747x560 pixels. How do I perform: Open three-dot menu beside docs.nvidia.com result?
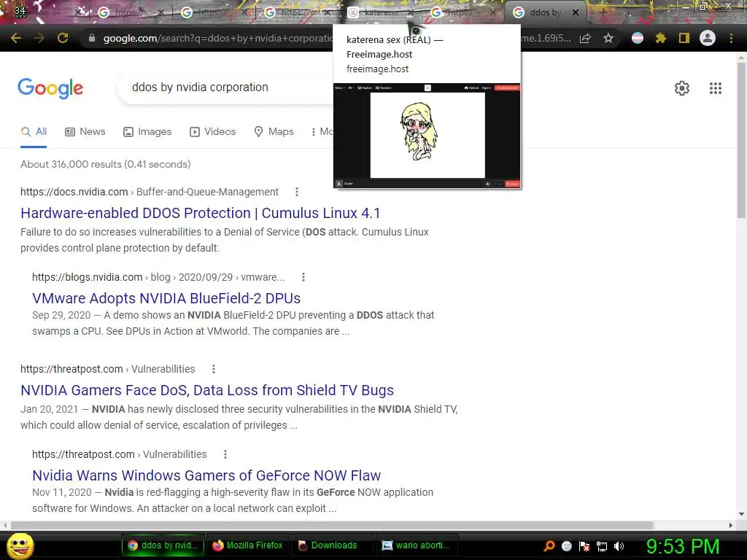(297, 192)
